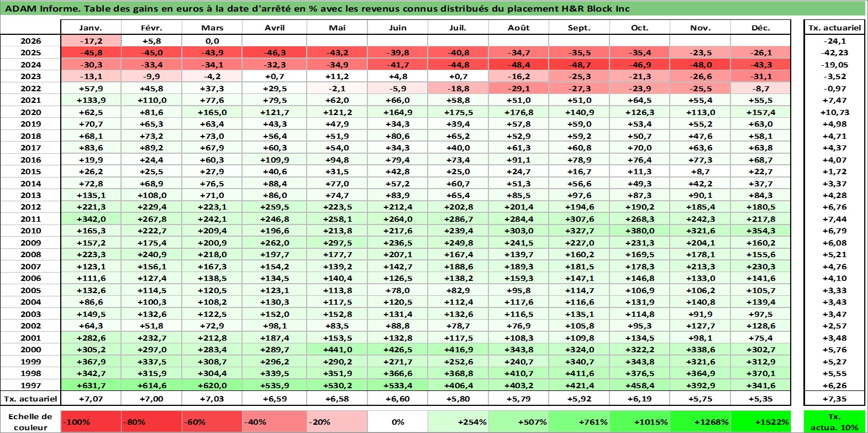
Task: Click the 'Janv.' column header
Action: 91,28
